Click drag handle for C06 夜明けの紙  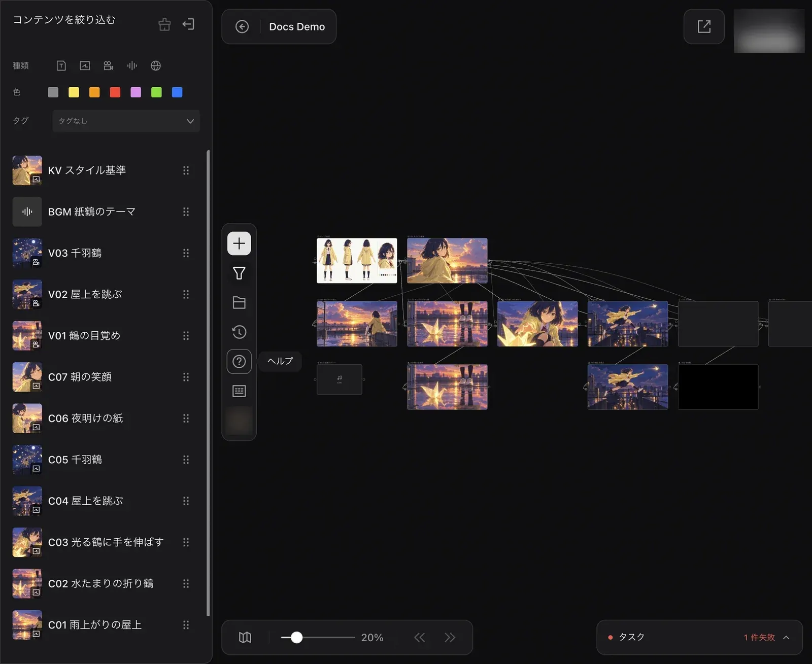click(x=186, y=418)
